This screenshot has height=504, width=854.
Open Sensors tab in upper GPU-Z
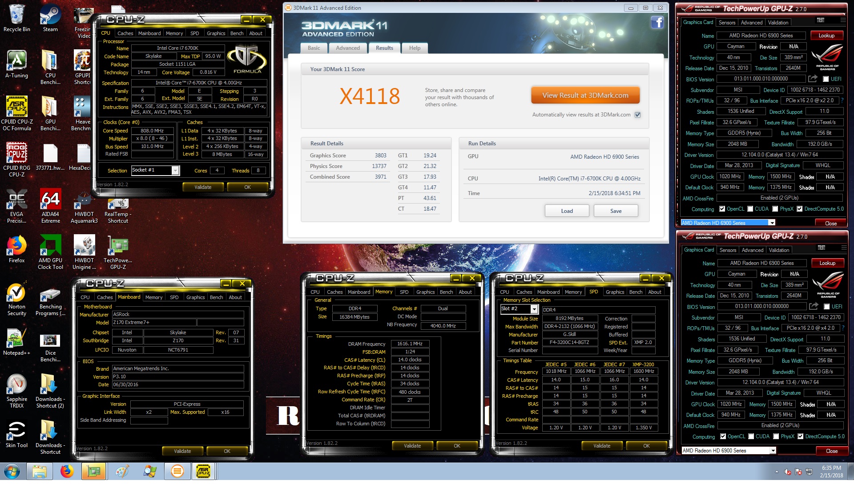(727, 23)
